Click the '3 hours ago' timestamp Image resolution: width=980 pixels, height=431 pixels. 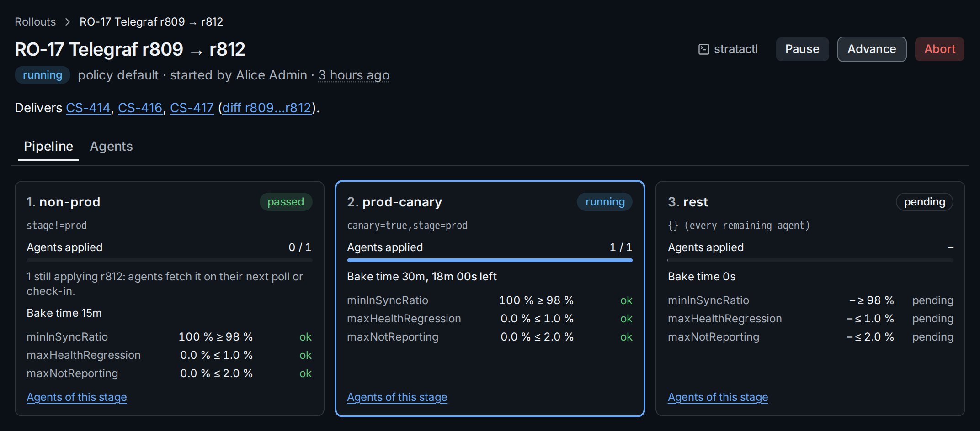click(354, 75)
